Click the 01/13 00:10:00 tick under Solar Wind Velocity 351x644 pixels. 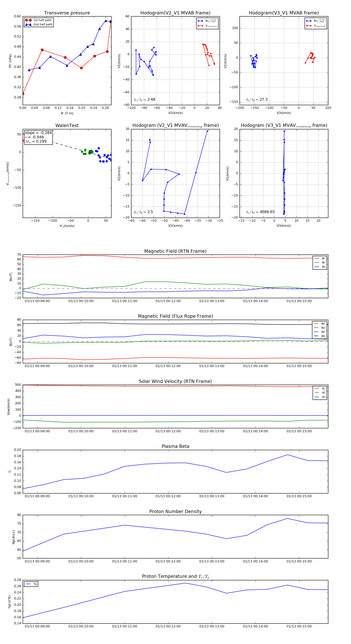[x=81, y=431]
